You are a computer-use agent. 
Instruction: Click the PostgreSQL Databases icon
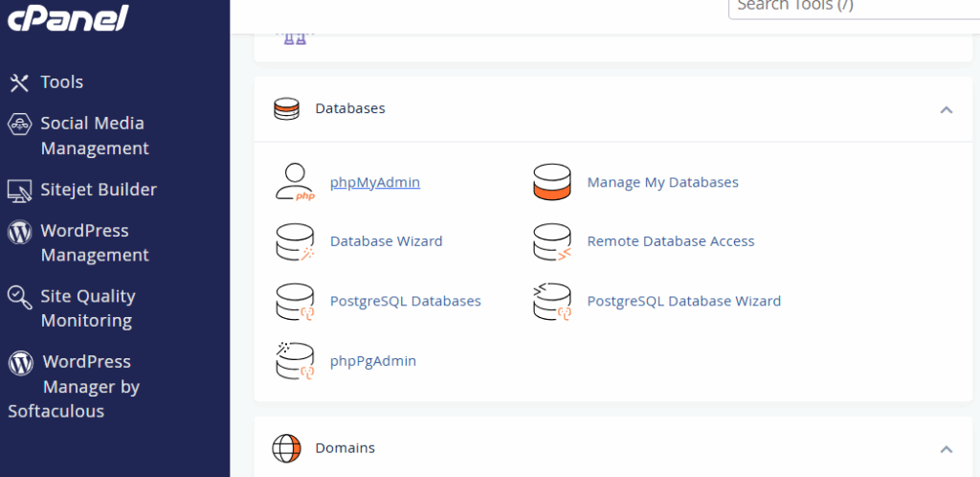295,302
